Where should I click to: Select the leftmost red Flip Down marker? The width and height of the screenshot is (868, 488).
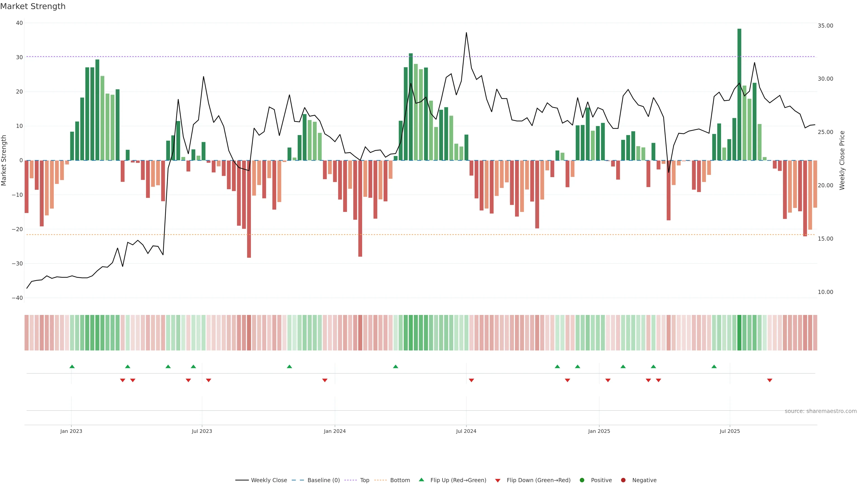[123, 380]
